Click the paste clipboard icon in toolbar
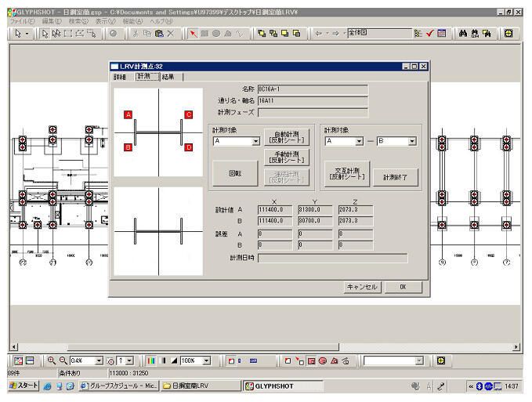 pyautogui.click(x=158, y=34)
